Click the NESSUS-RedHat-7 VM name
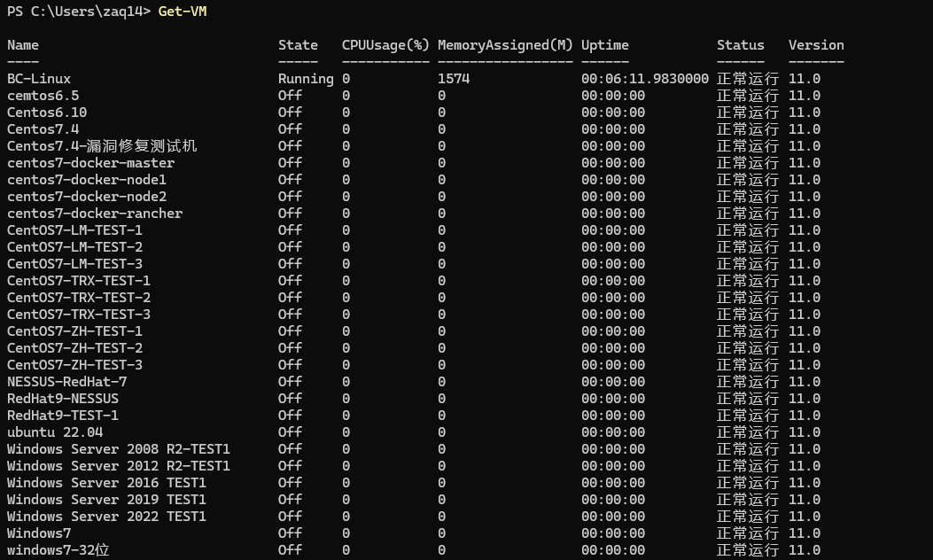This screenshot has height=560, width=933. 66,382
